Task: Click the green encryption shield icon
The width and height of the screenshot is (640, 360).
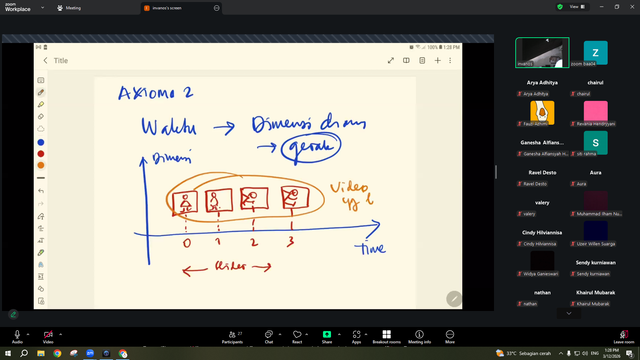Action: click(560, 7)
